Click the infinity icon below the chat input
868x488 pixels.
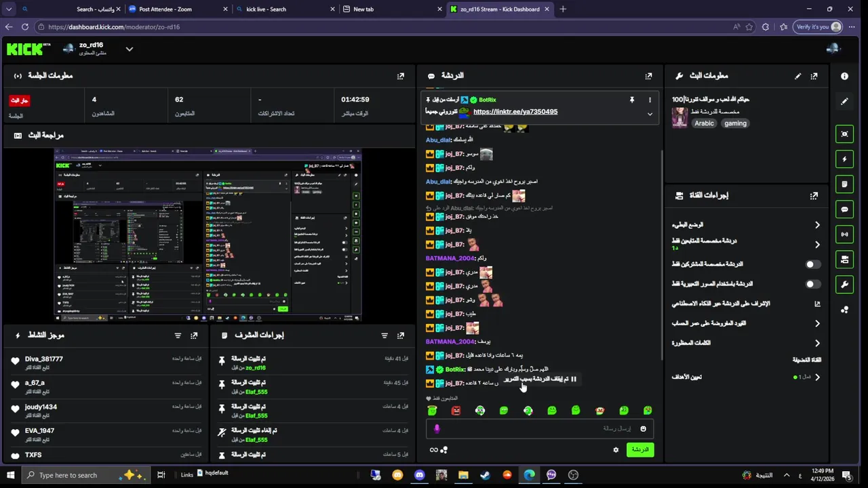[x=433, y=449]
